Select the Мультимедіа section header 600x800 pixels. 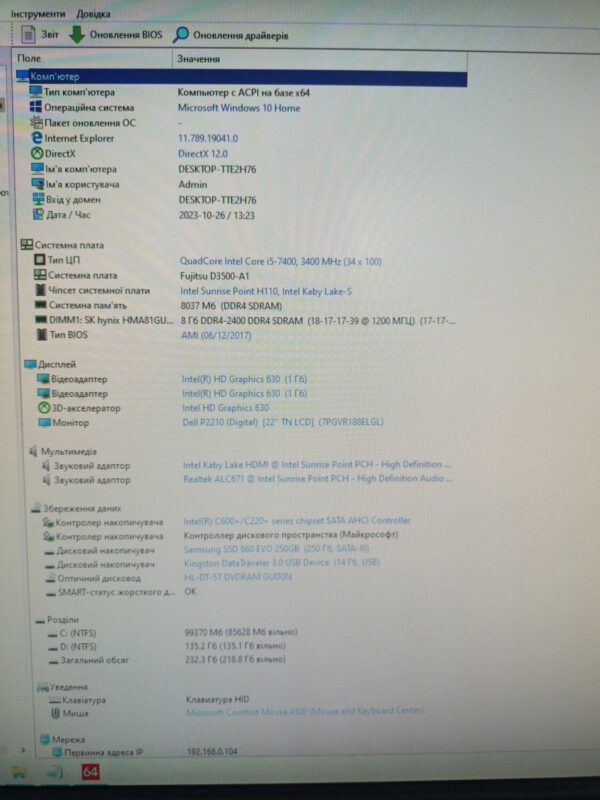tap(63, 452)
